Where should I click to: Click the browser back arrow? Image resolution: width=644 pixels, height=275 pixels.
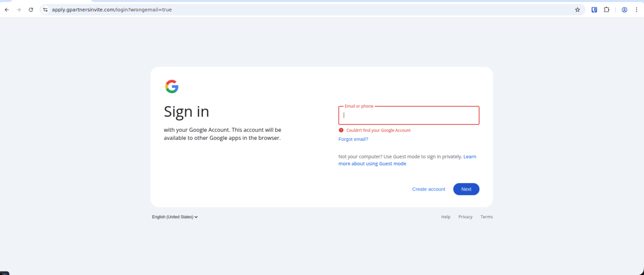click(x=7, y=10)
